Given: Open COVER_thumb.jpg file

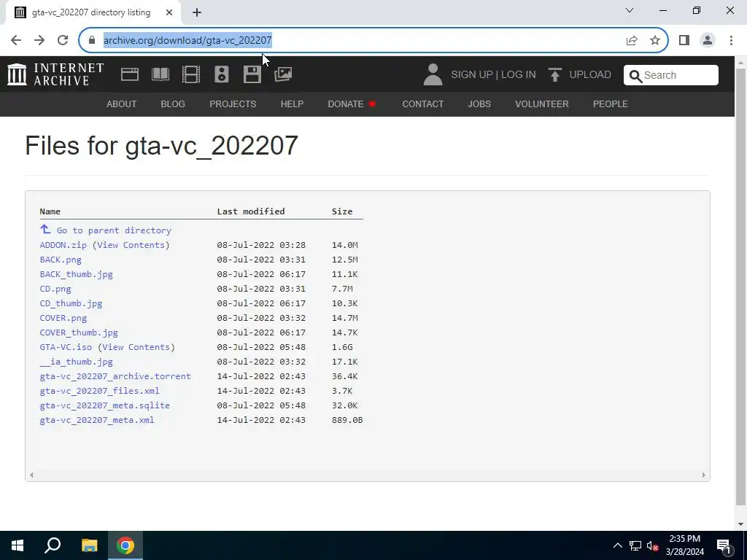Looking at the screenshot, I should tap(79, 332).
